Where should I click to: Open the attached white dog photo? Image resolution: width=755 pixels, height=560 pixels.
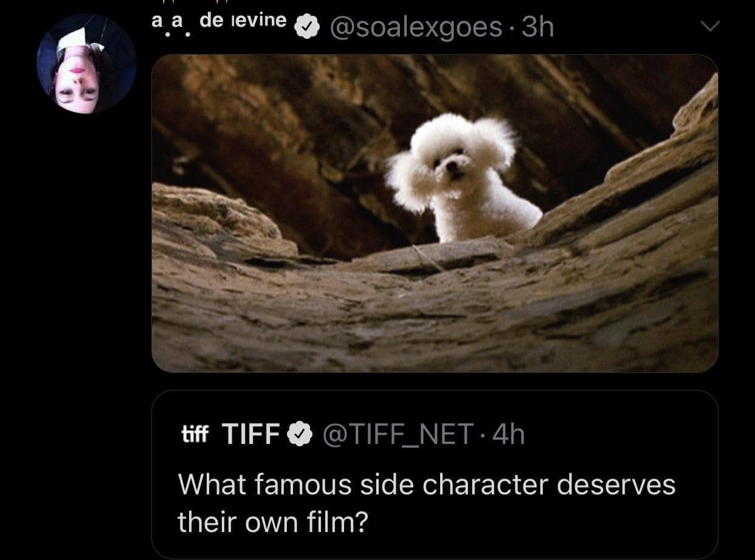(435, 213)
